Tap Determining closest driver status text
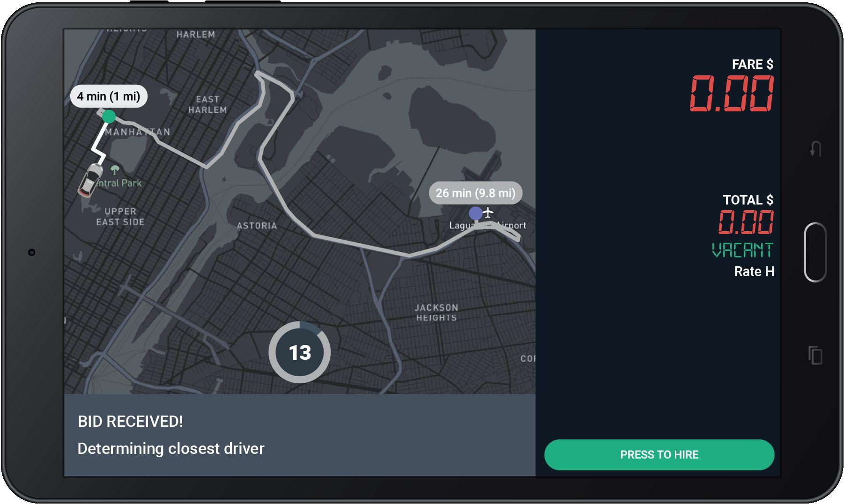This screenshot has width=844, height=504. point(171,448)
